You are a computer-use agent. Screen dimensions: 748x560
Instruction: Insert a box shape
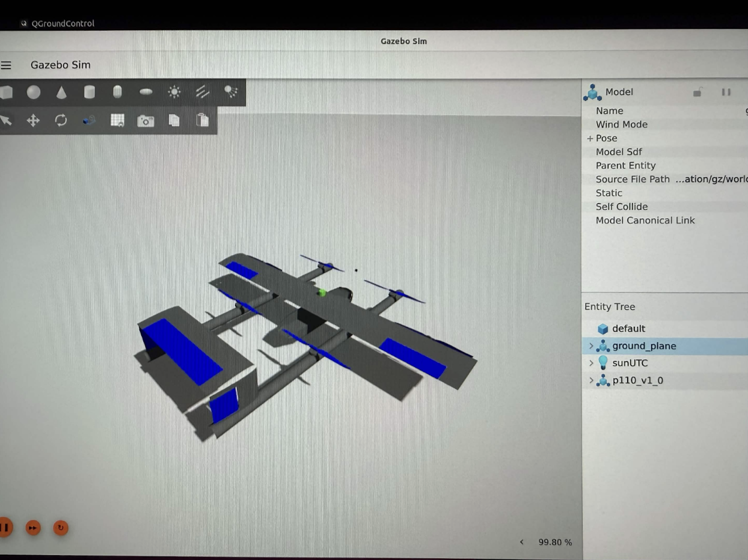point(6,92)
